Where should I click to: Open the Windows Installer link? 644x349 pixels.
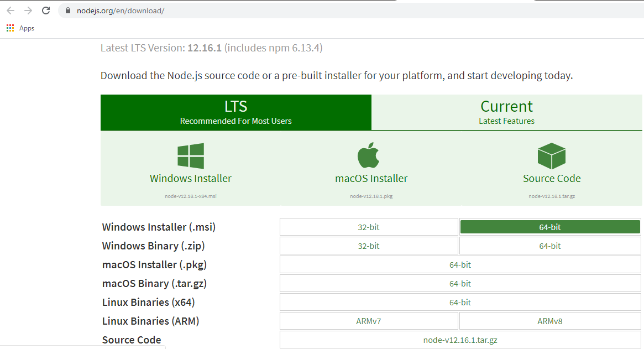point(191,179)
